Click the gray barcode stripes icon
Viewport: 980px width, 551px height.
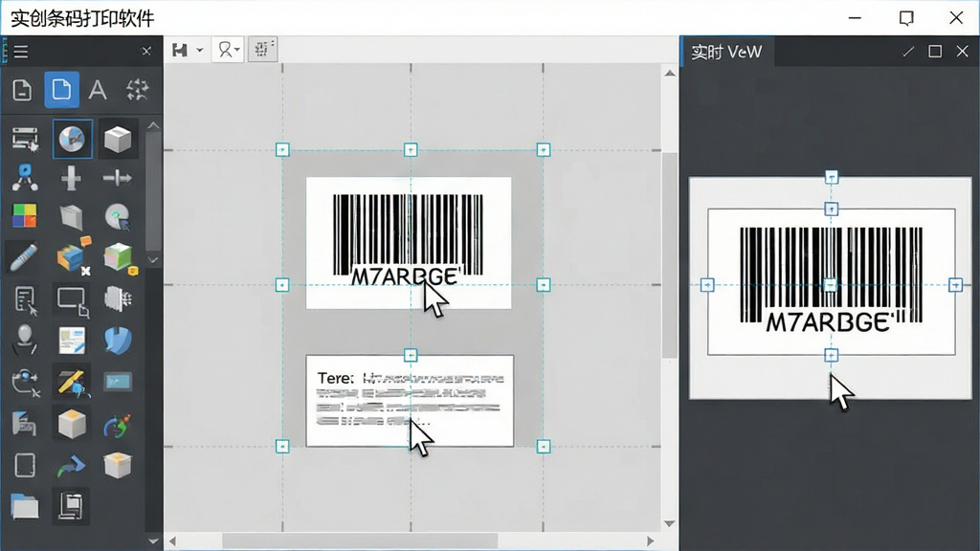pos(118,298)
